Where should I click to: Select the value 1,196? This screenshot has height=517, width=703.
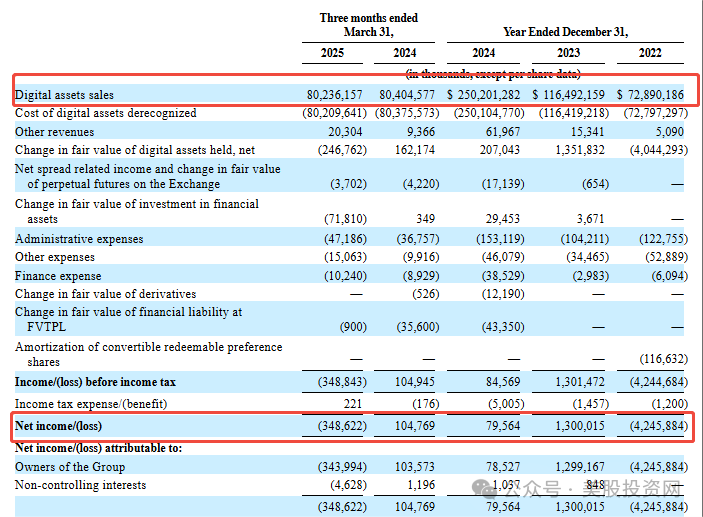[421, 485]
